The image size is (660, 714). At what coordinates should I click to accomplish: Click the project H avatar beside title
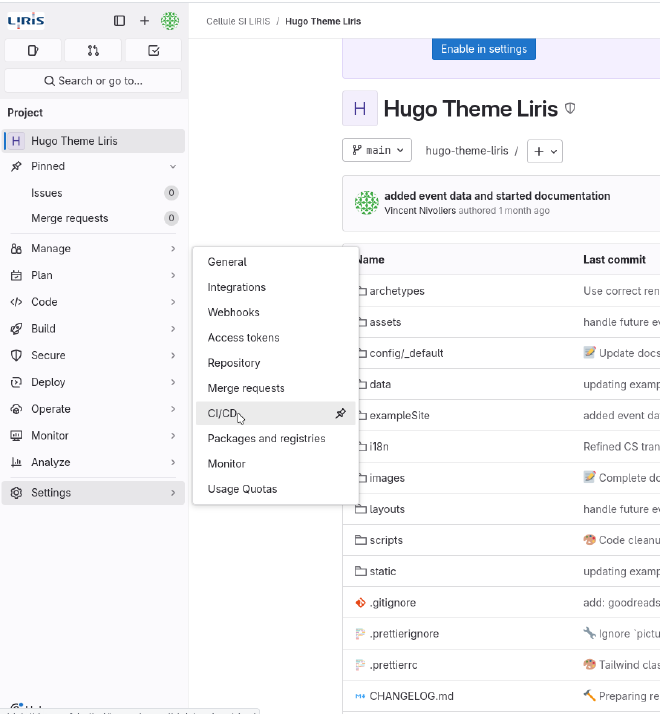(x=360, y=108)
